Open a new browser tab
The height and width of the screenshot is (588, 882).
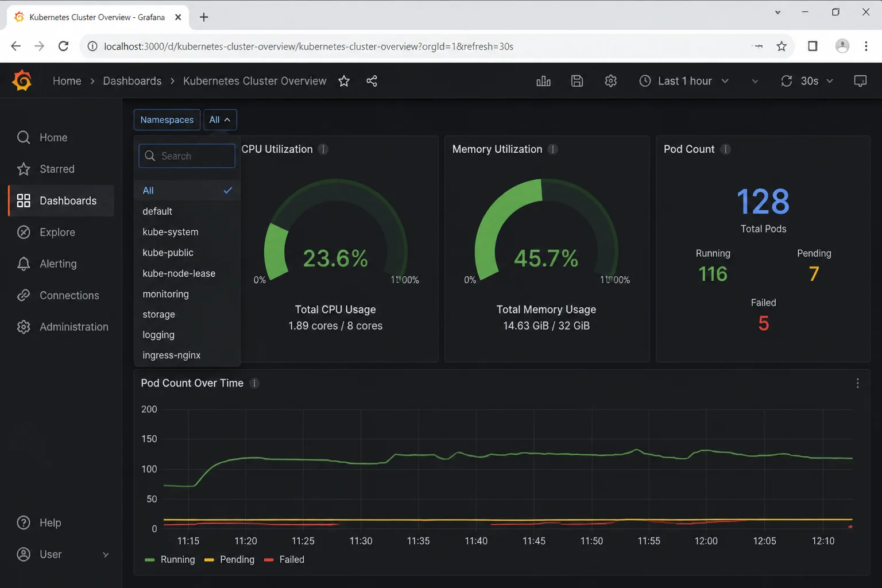(204, 17)
